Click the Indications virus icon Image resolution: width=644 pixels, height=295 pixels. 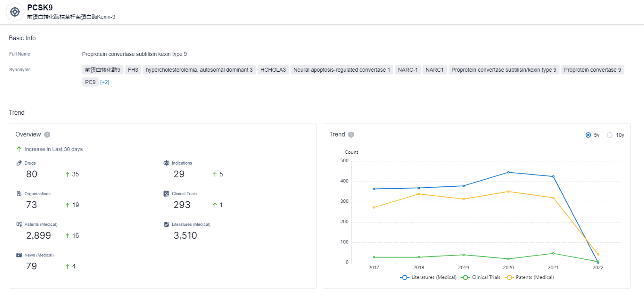(166, 163)
